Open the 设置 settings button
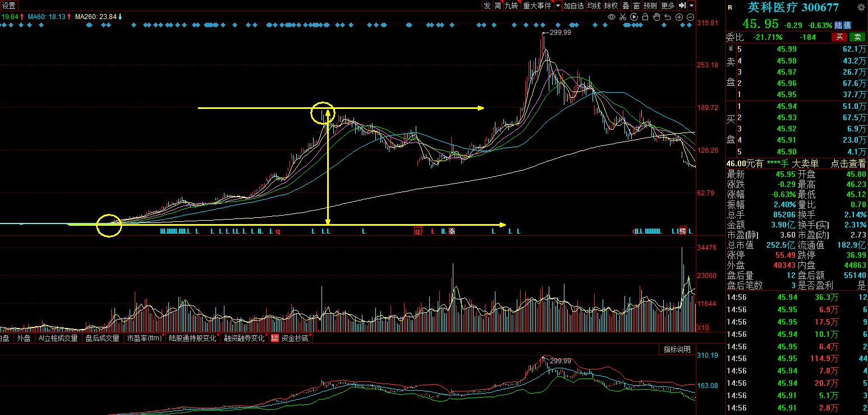Screen dimensions: 868x415 point(9,6)
